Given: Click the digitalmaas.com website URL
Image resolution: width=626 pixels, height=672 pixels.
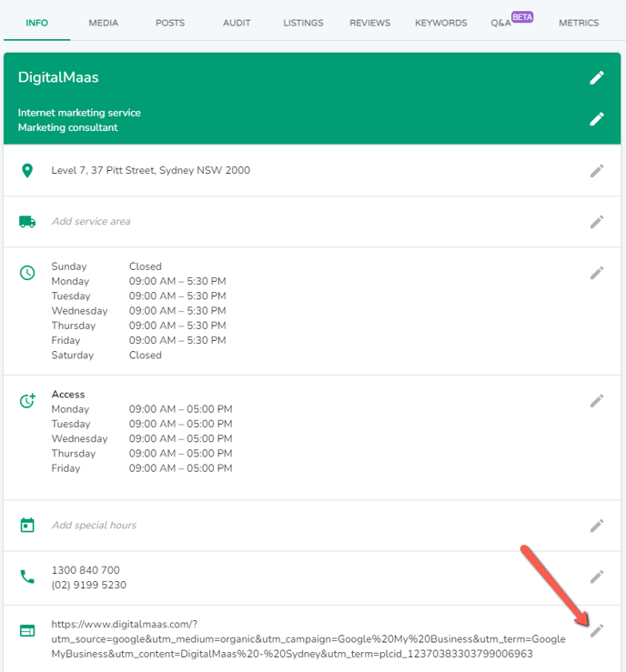Looking at the screenshot, I should click(x=308, y=639).
